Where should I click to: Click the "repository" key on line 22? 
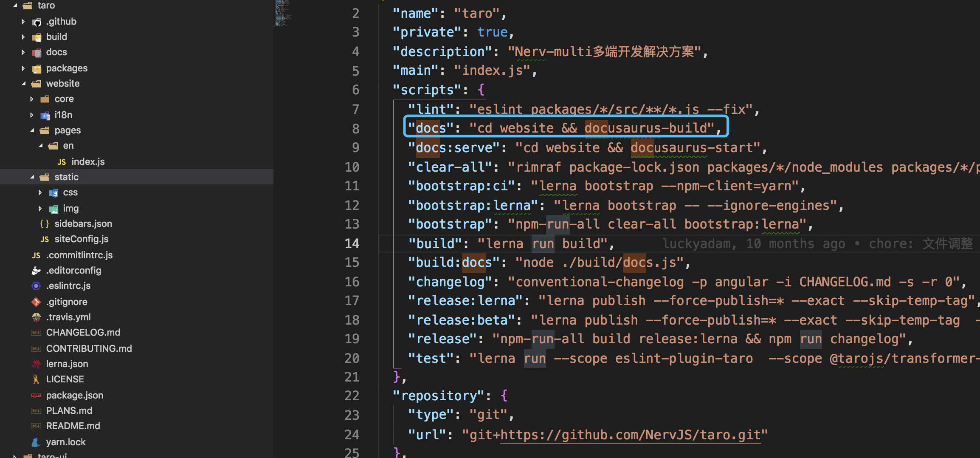point(439,396)
